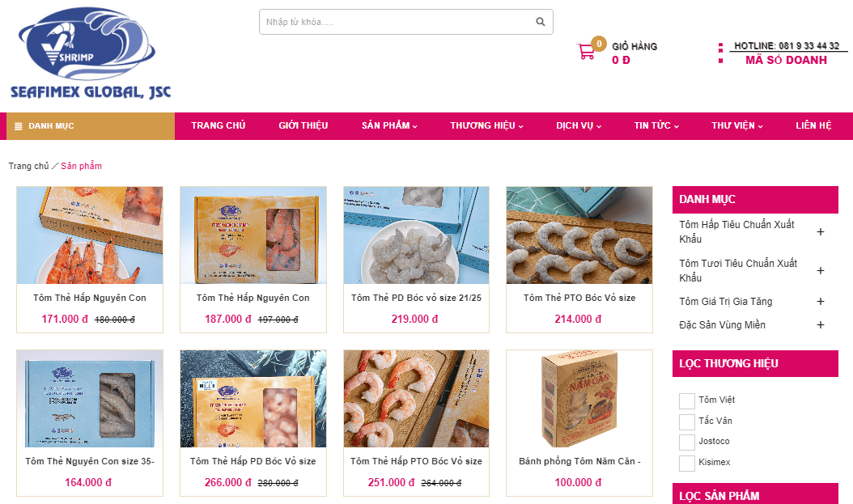Screen dimensions: 853x504
Task: Check the Tôm Việt brand filter
Action: (686, 400)
